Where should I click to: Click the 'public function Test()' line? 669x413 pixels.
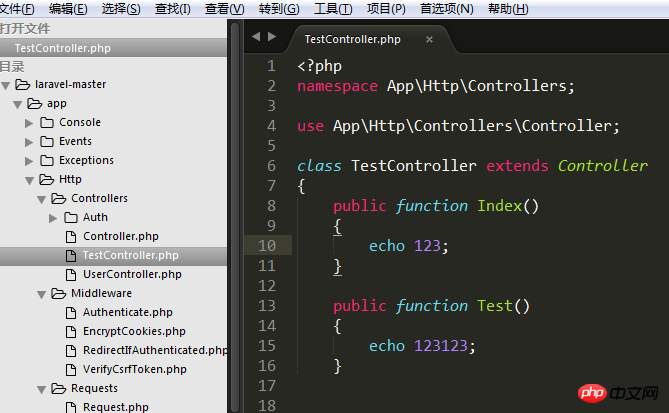click(431, 305)
